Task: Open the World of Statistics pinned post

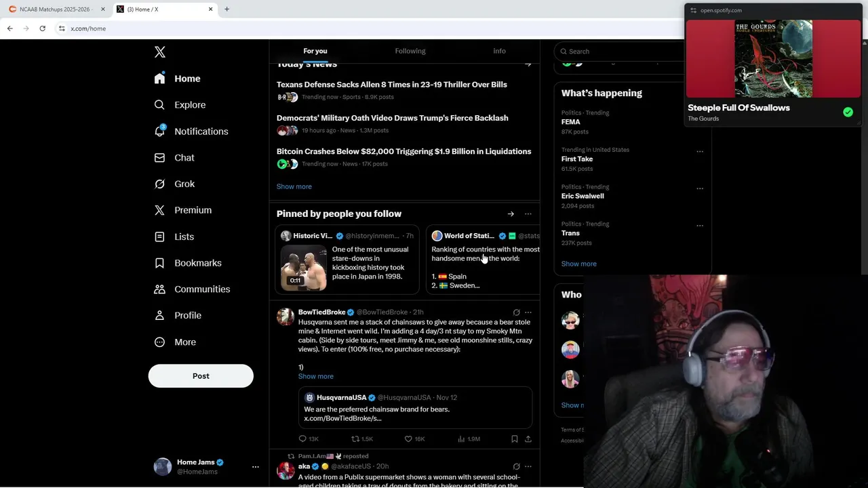Action: click(484, 260)
